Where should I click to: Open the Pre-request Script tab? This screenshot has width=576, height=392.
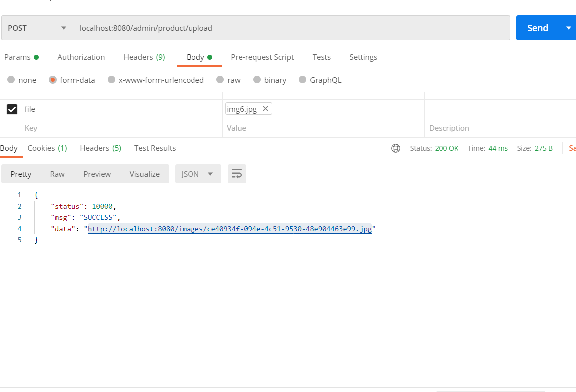[x=262, y=57]
